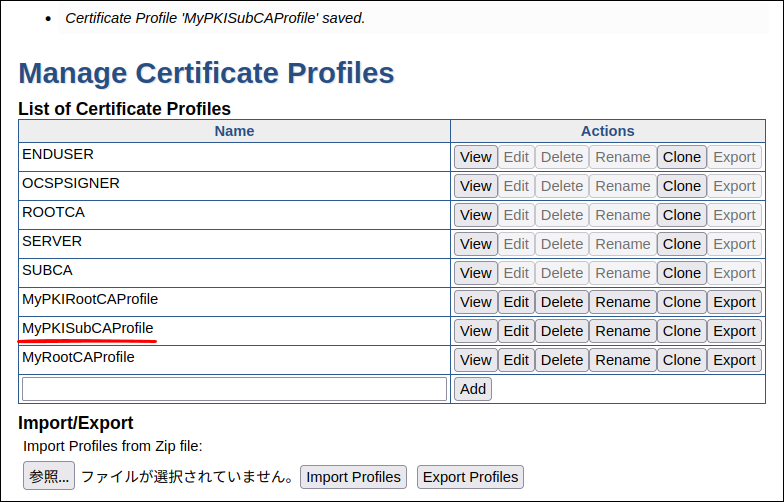Image resolution: width=784 pixels, height=502 pixels.
Task: Clone the SERVER certificate profile
Action: click(x=681, y=244)
